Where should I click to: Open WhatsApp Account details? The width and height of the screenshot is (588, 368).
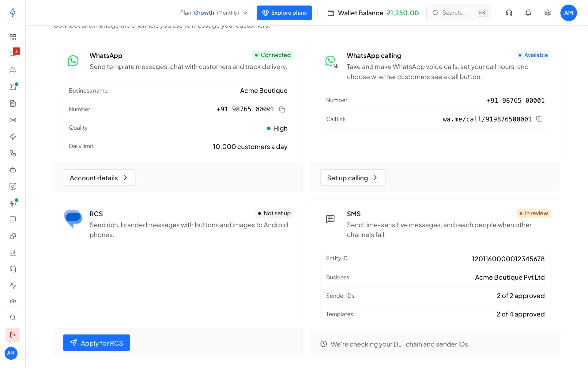(x=99, y=178)
